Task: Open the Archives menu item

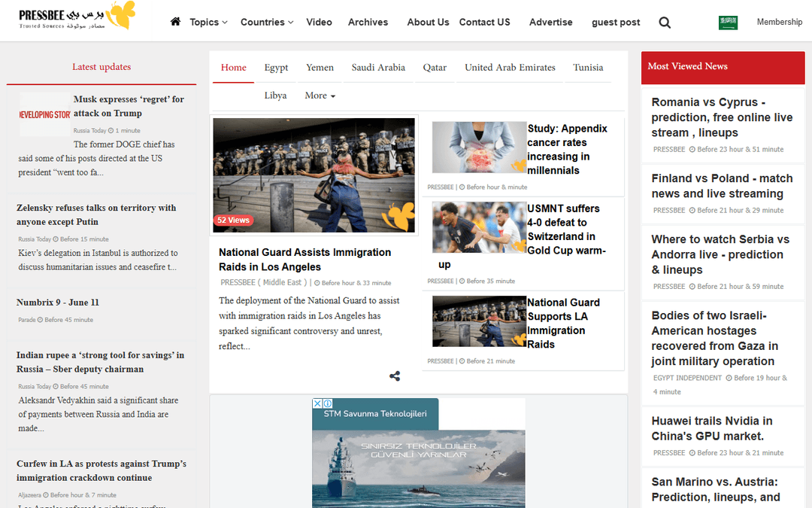Action: tap(368, 22)
